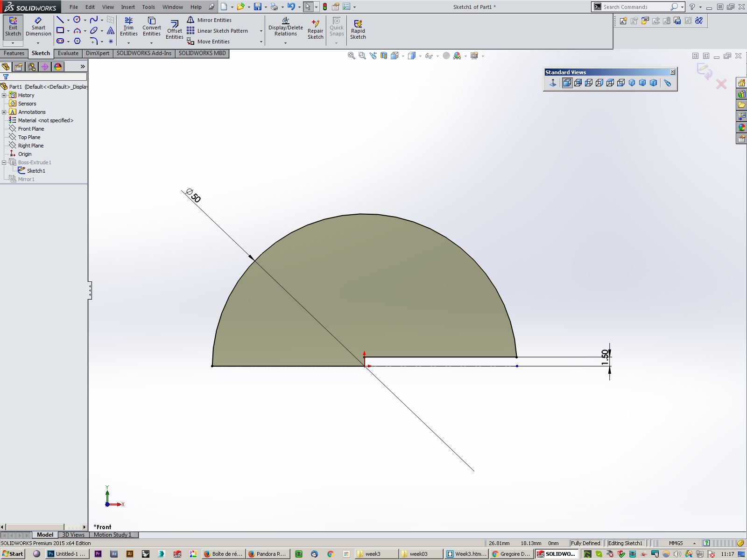Screen dimensions: 747x560
Task: Select Front view in Standard Views
Action: pos(567,83)
